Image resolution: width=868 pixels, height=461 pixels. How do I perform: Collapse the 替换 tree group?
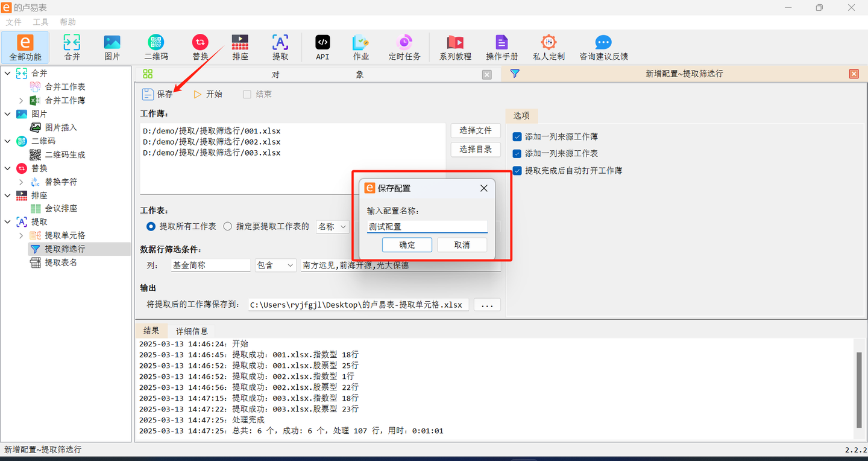point(8,168)
